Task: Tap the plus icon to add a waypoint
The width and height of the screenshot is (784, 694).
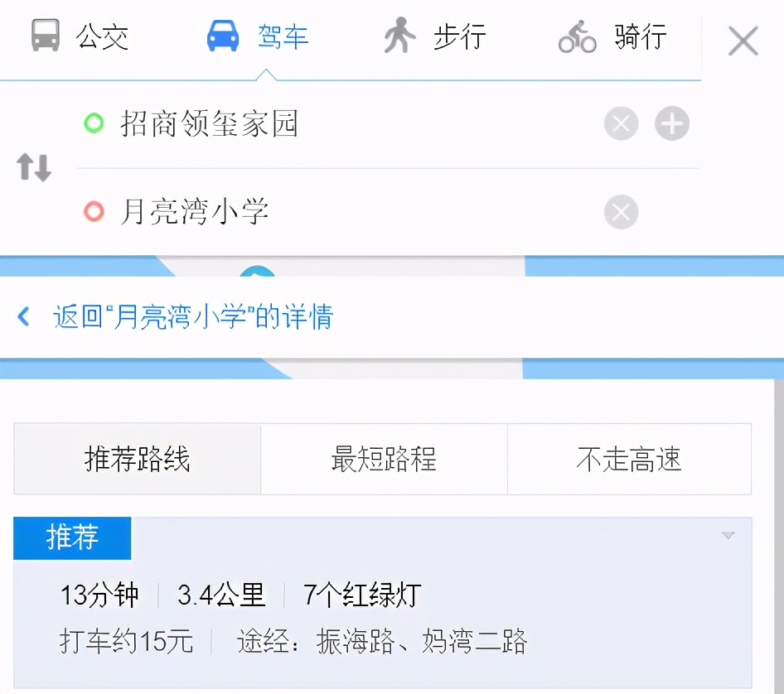Action: [x=672, y=123]
